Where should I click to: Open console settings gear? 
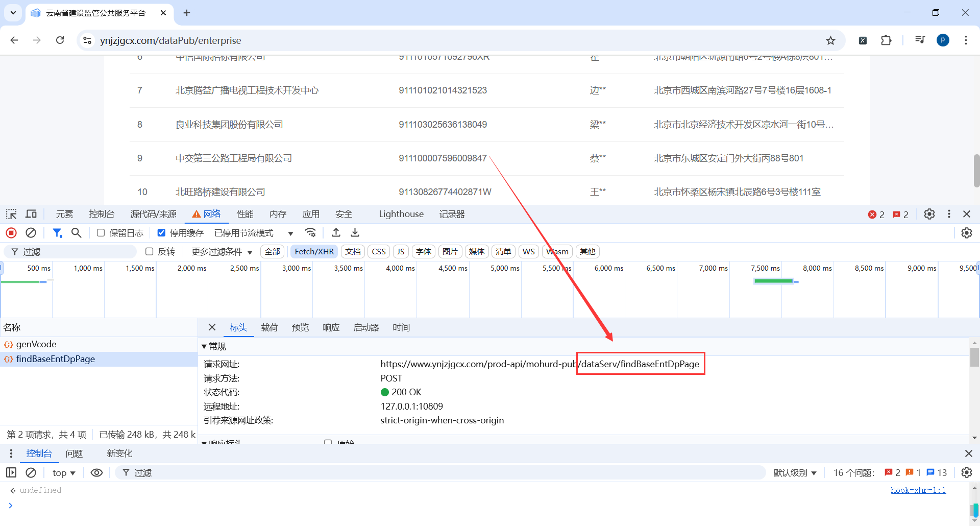[967, 473]
